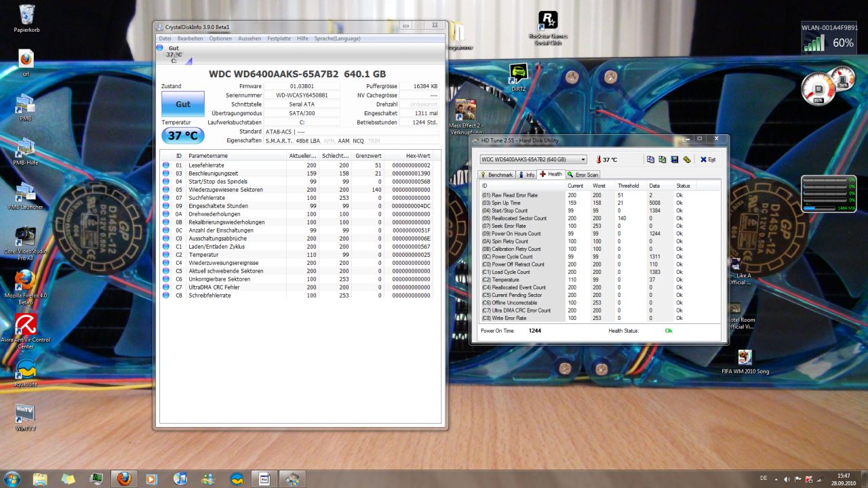The height and width of the screenshot is (488, 868).
Task: Open Datei menu in CrystalDiskInfo
Action: (165, 39)
